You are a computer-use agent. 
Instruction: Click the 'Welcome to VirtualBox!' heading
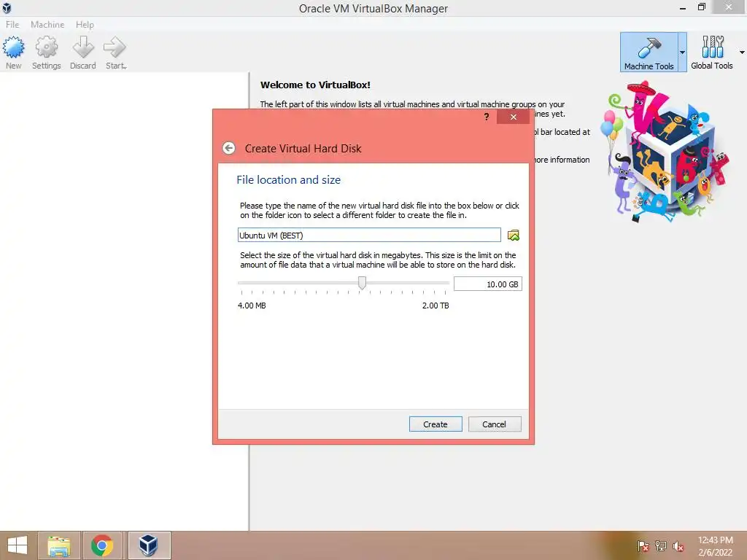pos(315,85)
